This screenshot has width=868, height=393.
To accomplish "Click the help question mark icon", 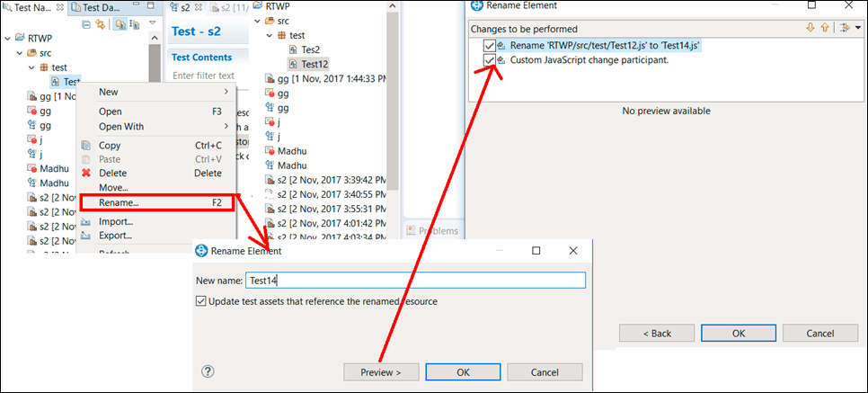I will [208, 372].
